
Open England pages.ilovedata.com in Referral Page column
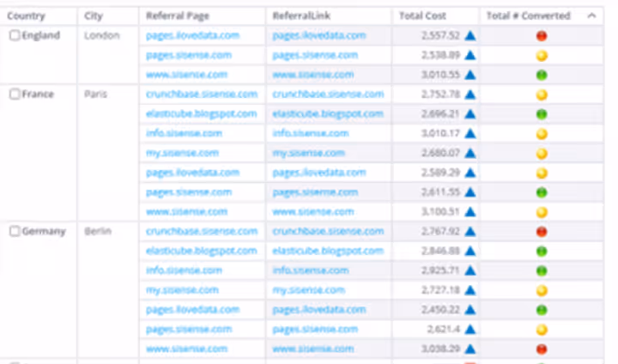tap(193, 35)
